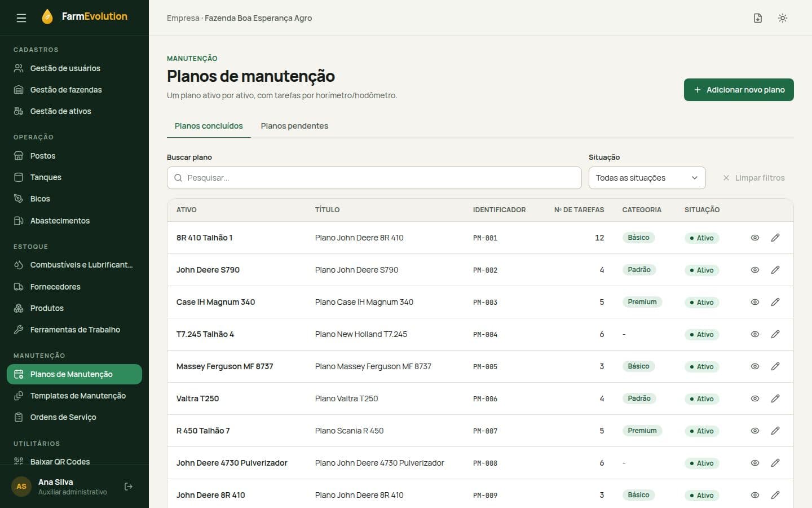Click the Pesquisar search field

pyautogui.click(x=374, y=178)
